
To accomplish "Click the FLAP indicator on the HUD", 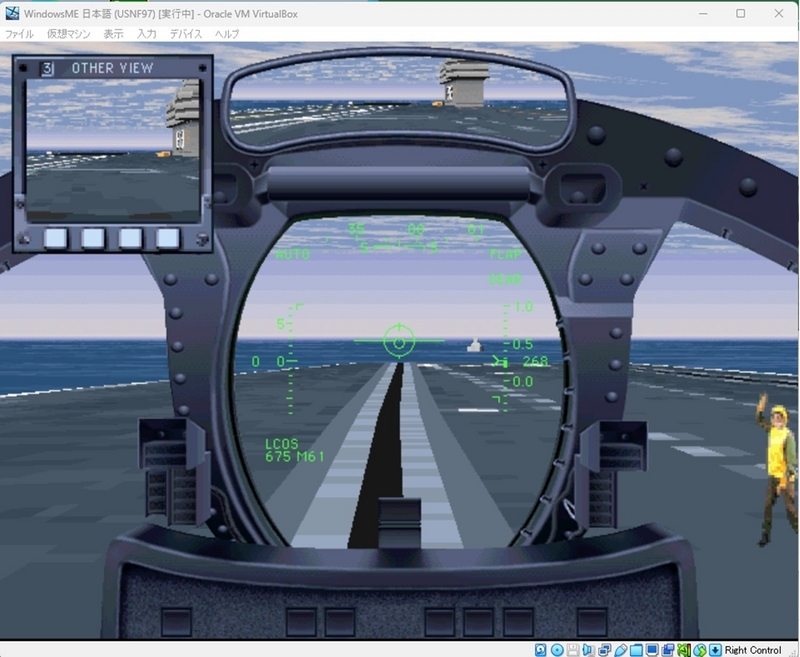I will coord(506,254).
